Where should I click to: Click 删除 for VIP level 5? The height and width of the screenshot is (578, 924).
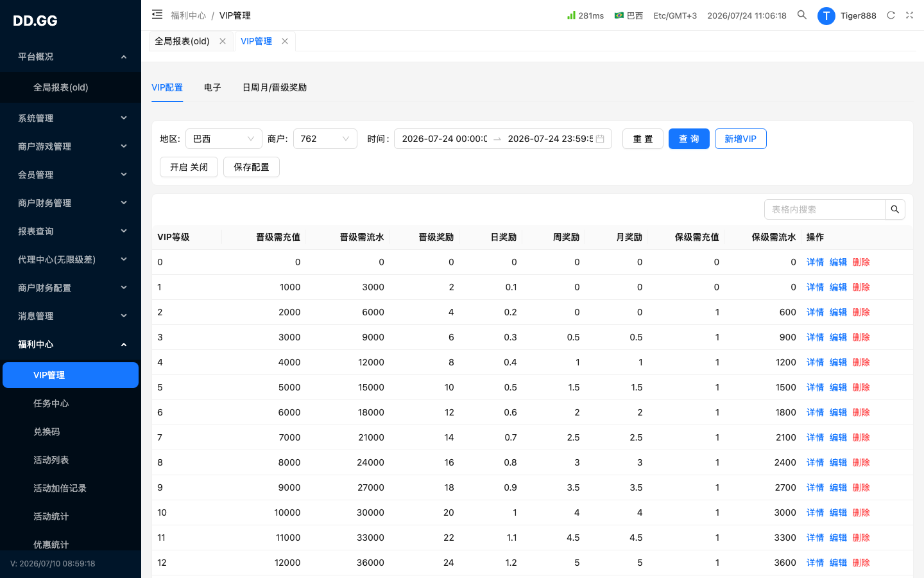[x=861, y=387]
